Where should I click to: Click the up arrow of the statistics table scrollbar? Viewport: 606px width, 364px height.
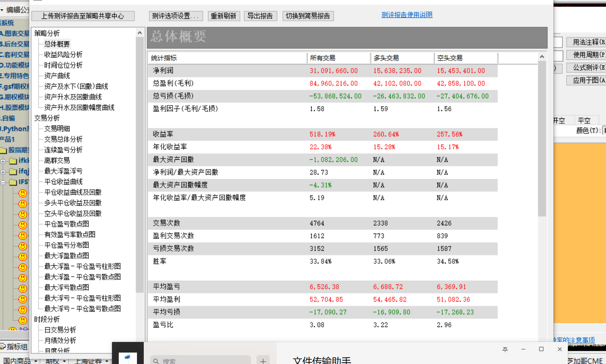542,57
